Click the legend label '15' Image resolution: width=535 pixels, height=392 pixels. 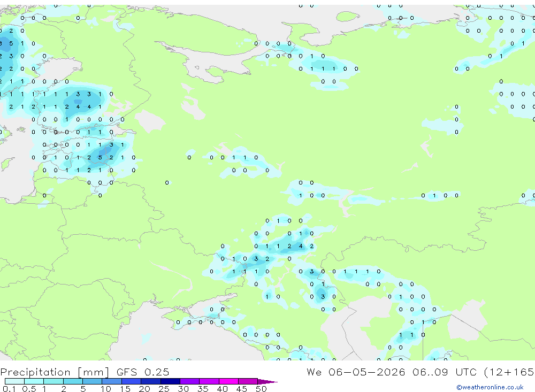pyautogui.click(x=125, y=389)
